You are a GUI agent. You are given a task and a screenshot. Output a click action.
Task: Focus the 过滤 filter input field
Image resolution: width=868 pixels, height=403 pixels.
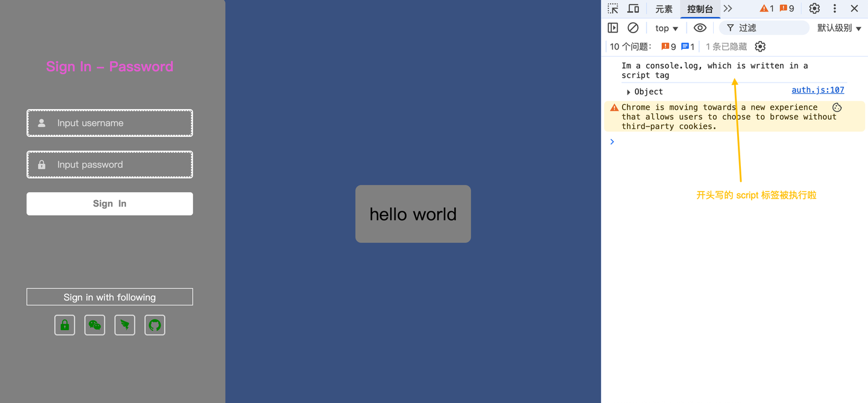tap(764, 28)
